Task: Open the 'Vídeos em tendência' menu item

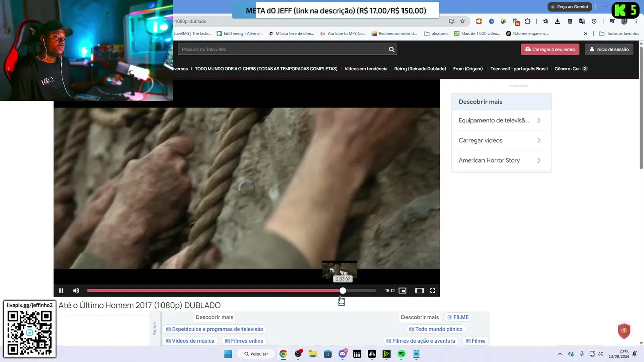Action: pyautogui.click(x=366, y=69)
